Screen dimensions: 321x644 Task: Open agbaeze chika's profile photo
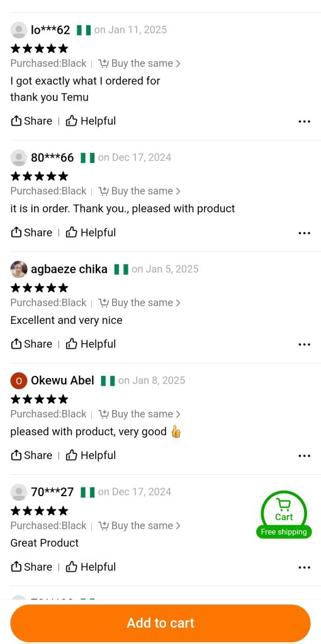[19, 269]
